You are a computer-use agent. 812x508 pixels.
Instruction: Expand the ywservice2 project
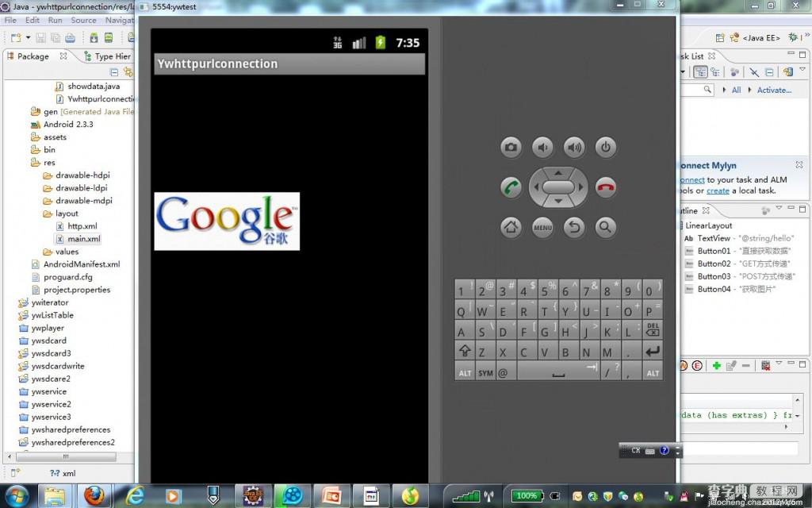[51, 404]
